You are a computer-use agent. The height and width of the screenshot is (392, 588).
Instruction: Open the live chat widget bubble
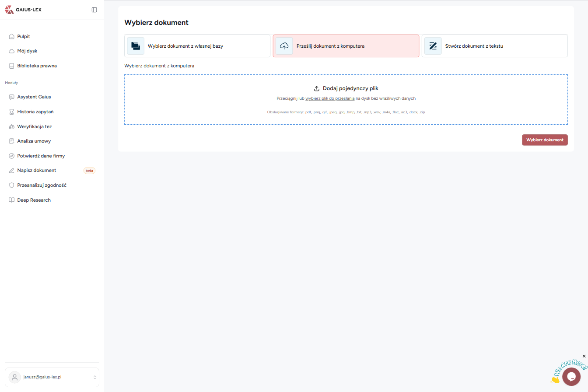pos(571,376)
